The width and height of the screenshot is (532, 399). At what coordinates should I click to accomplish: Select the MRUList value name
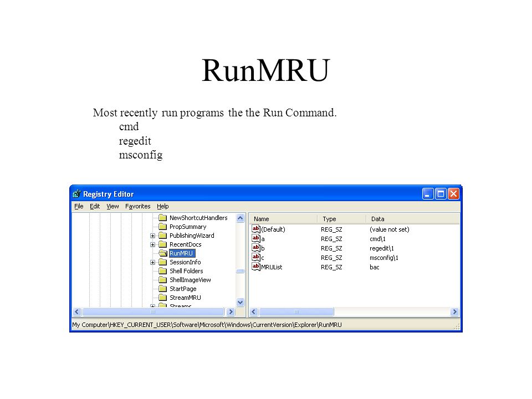(272, 267)
